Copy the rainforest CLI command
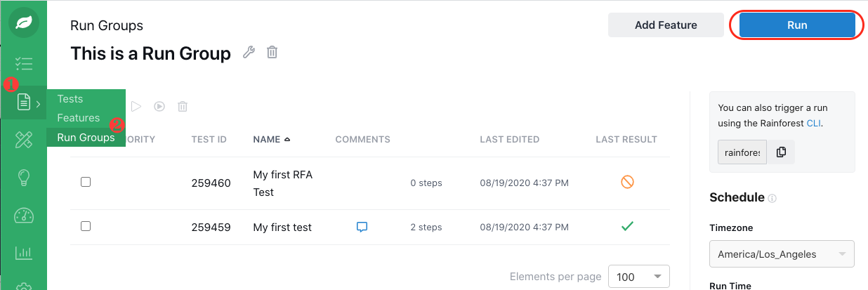Screen dimensions: 868x290 (x=781, y=152)
